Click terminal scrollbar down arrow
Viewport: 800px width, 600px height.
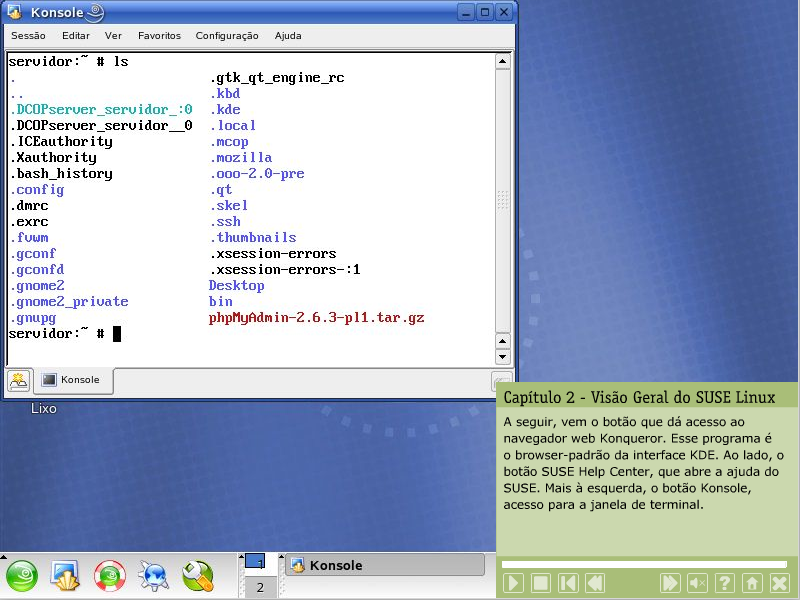click(505, 357)
